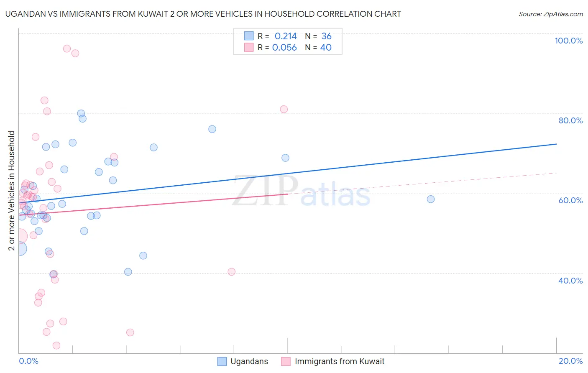Click the N = 36 value in legend
The height and width of the screenshot is (373, 588).
point(318,36)
